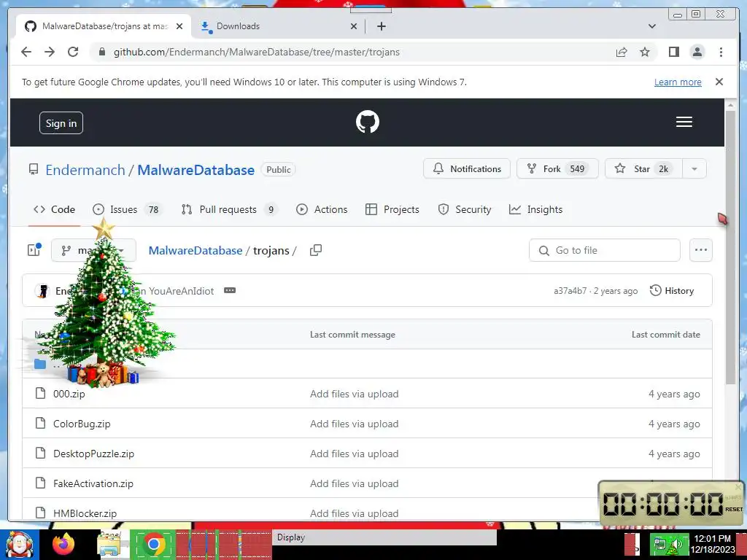Click the browser back arrow
Image resolution: width=747 pixels, height=560 pixels.
[26, 52]
